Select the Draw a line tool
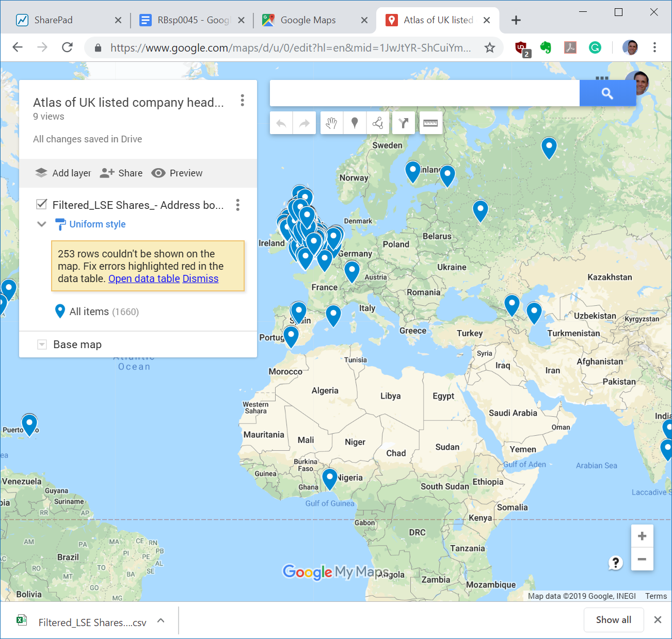Viewport: 672px width, 639px height. pos(378,123)
